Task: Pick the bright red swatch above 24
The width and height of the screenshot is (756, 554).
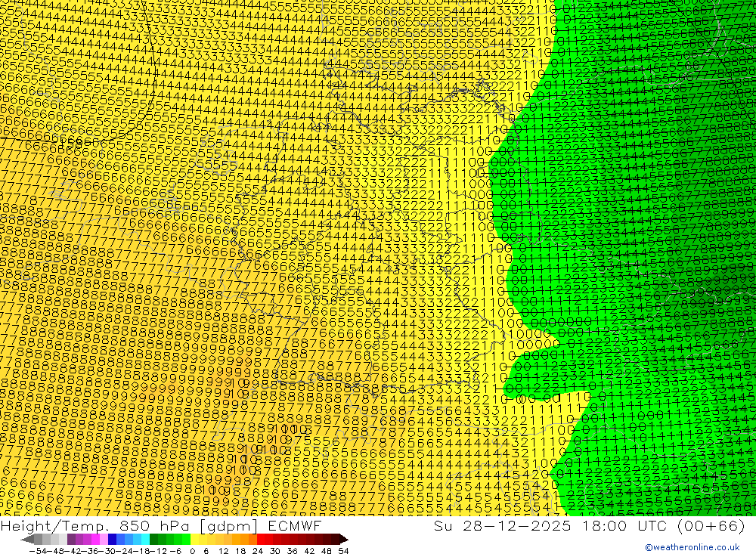Action: pyautogui.click(x=261, y=540)
